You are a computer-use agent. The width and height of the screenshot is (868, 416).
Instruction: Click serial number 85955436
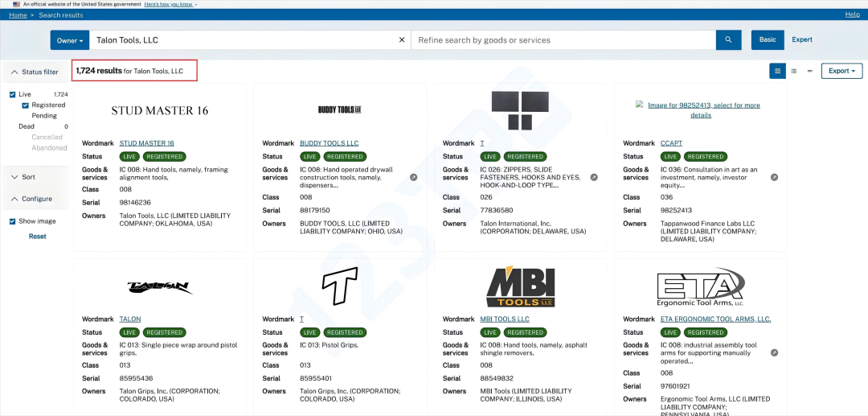pos(136,378)
